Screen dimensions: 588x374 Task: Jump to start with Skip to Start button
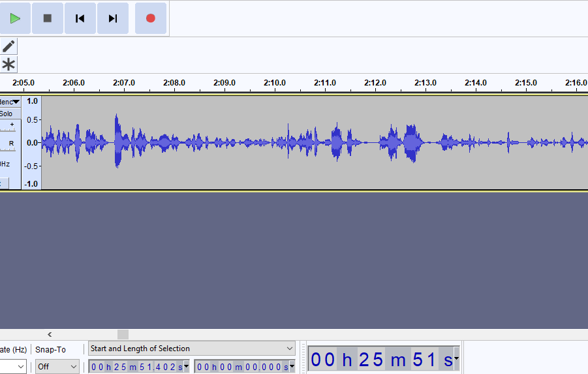pos(80,18)
